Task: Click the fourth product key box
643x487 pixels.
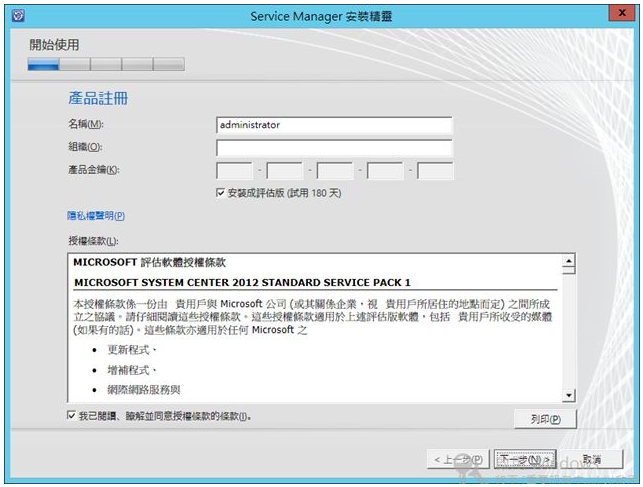Action: pyautogui.click(x=385, y=171)
